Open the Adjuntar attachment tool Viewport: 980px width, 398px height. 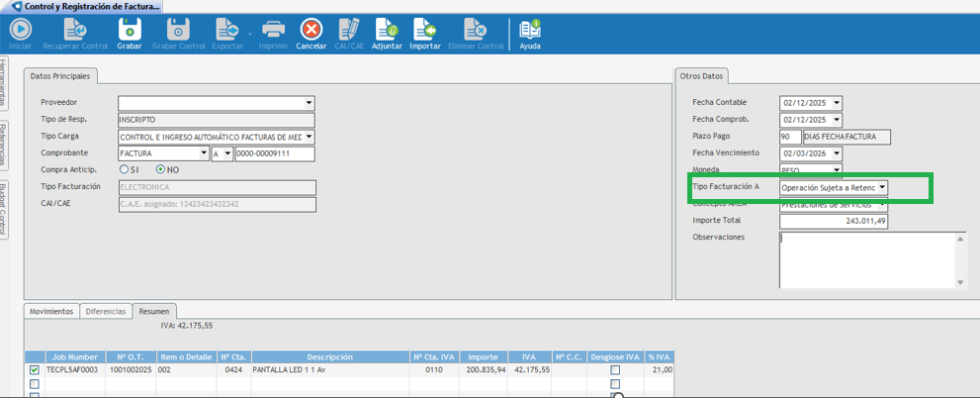[x=386, y=32]
